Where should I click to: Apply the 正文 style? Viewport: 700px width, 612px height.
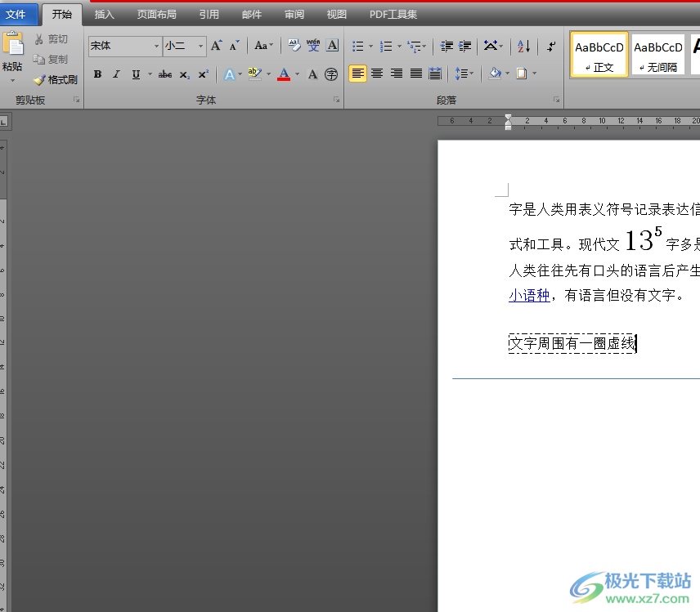point(599,55)
